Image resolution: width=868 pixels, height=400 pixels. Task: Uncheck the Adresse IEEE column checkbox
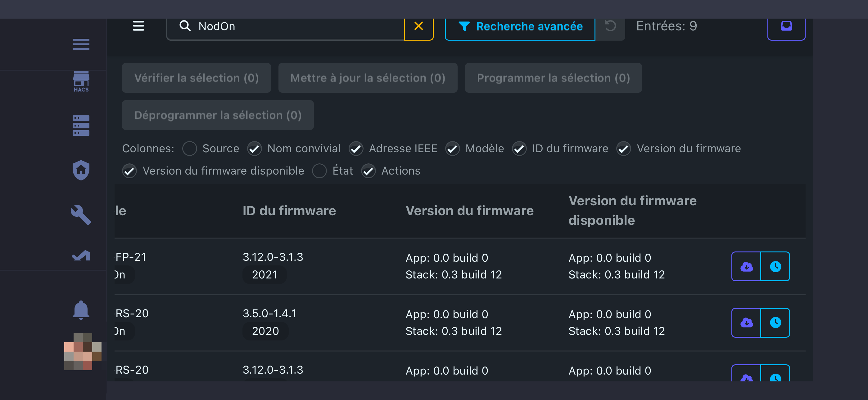tap(356, 149)
